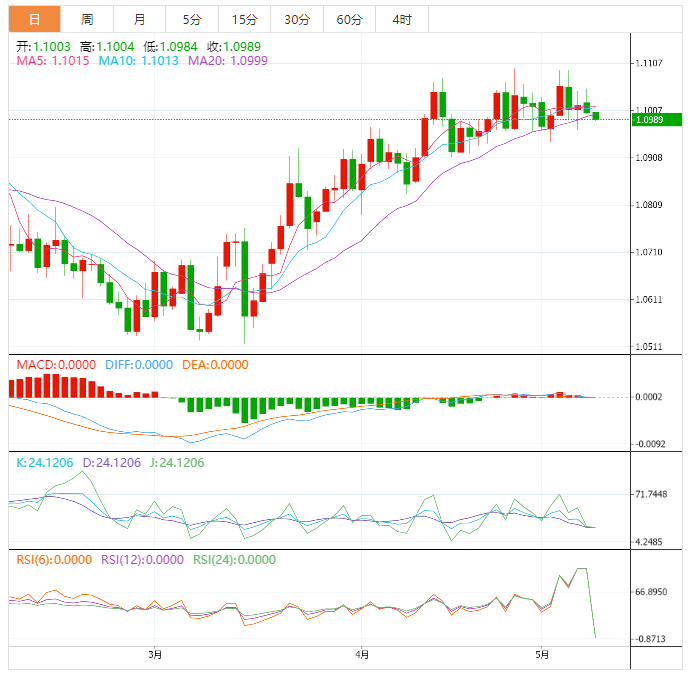Click the green 1.0989 current price tag
Viewport: 691px width, 677px height.
tap(652, 120)
